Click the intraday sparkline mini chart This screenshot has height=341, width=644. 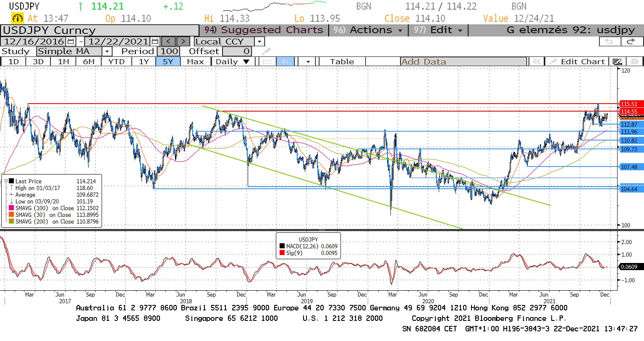point(274,6)
